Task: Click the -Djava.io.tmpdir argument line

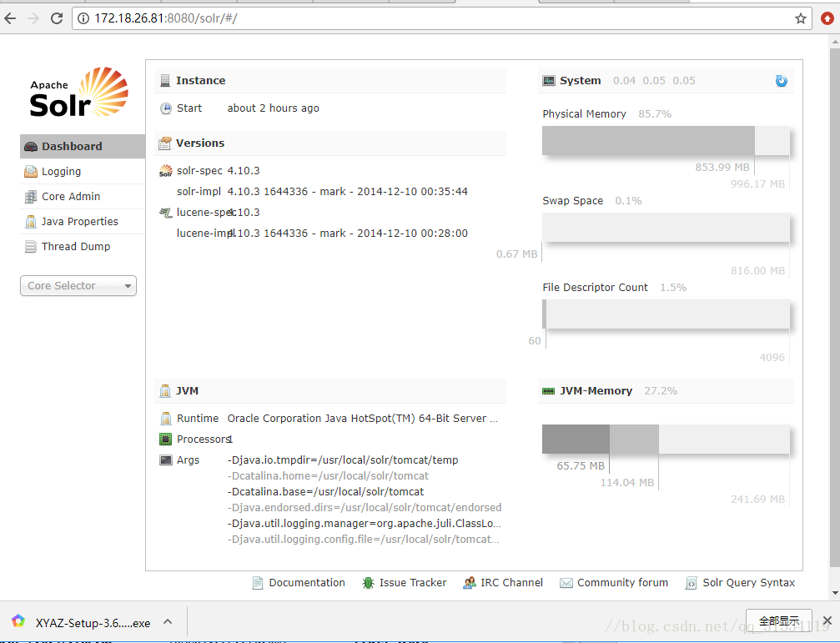Action: click(x=343, y=460)
